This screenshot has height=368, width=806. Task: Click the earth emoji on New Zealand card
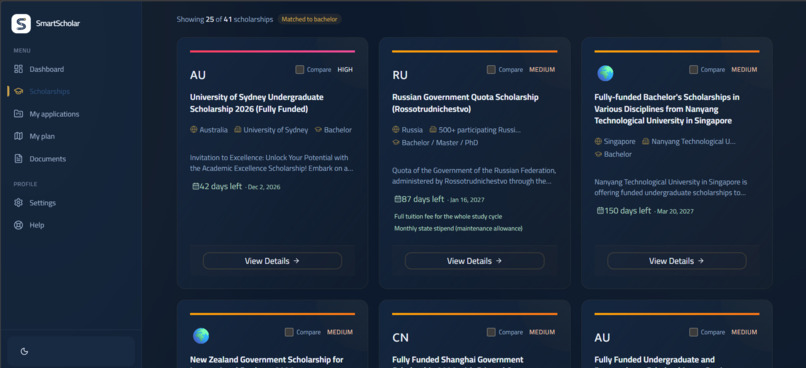[201, 336]
